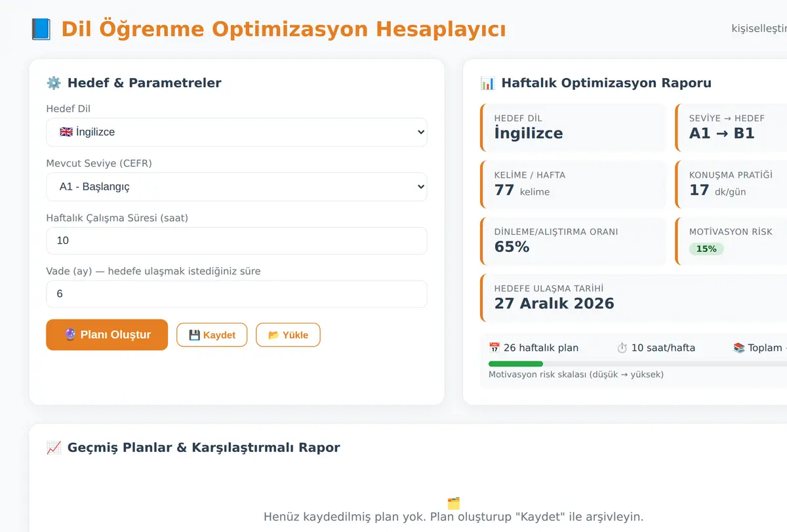This screenshot has width=787, height=532.
Task: Click the Haftalık Çalışma Süresi input field
Action: (236, 241)
